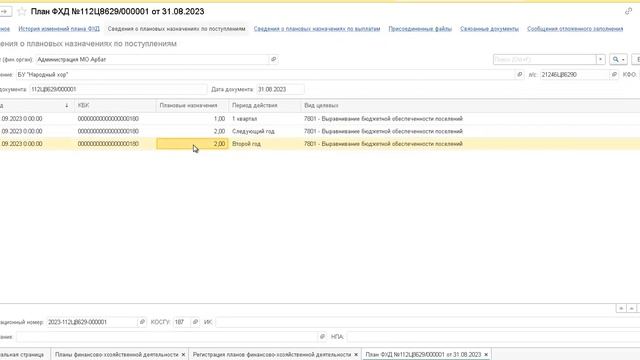Image resolution: width=640 pixels, height=360 pixels.
Task: Open Сведения о плановых назначениях по выплатам
Action: tap(317, 29)
